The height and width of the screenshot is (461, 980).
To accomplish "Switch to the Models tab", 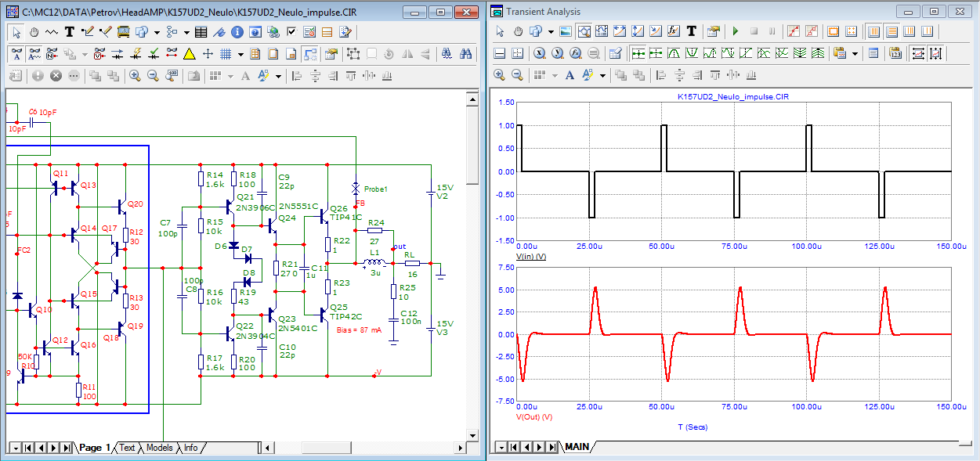I will pyautogui.click(x=159, y=448).
